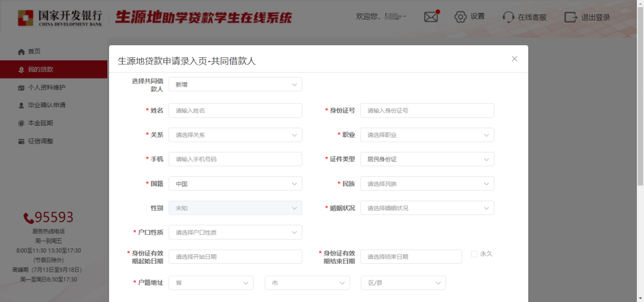Screen dimensions: 644x302
Task: Expand the 婚姻状况 marital status dropdown
Action: click(427, 208)
